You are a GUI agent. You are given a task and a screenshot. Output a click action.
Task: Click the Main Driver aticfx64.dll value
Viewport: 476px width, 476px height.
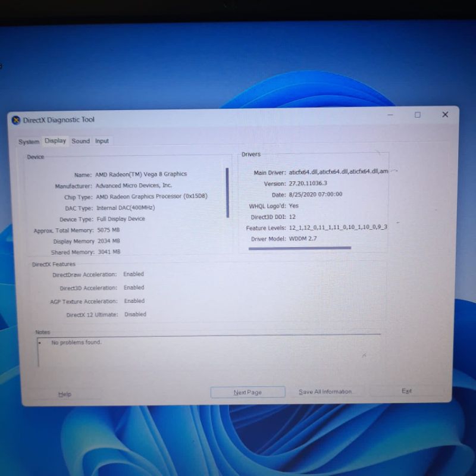(x=339, y=171)
